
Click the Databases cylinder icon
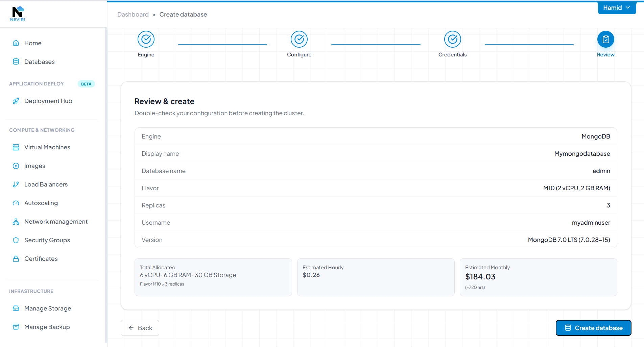(x=16, y=61)
